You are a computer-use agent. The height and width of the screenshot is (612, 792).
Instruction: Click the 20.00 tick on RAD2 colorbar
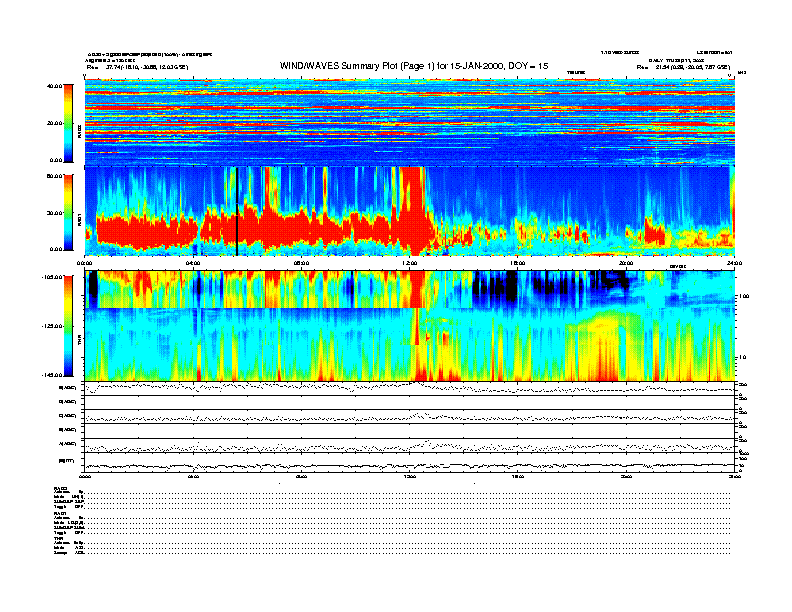pos(55,123)
